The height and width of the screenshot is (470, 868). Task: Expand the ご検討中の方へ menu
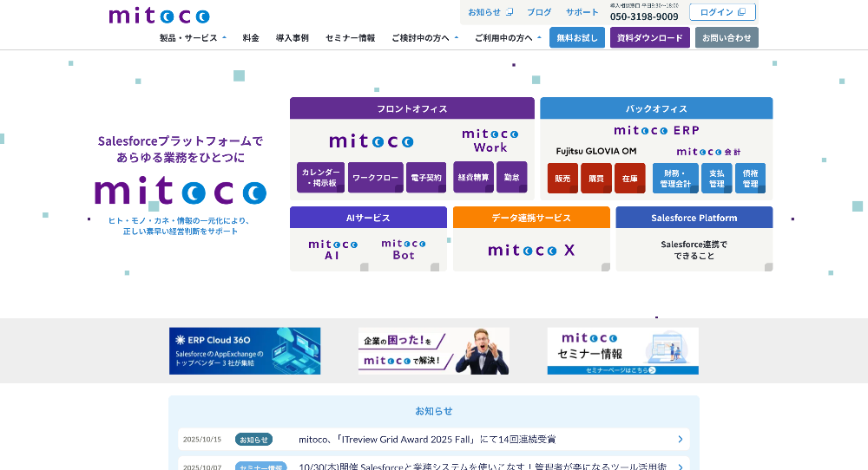(x=424, y=37)
